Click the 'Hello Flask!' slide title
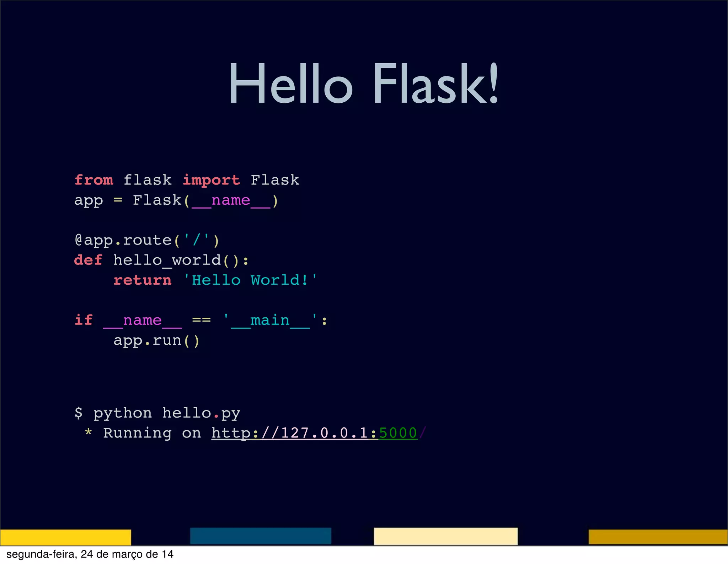728x564 pixels. [x=364, y=84]
